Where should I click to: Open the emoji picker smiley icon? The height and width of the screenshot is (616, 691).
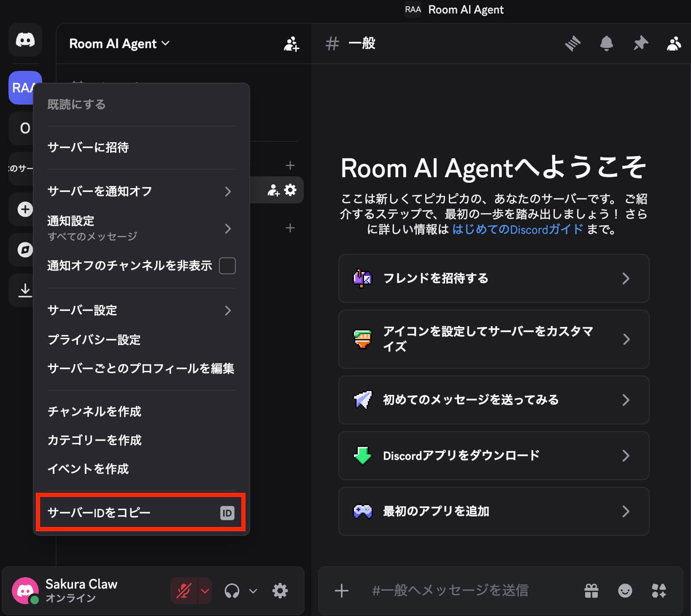click(x=625, y=591)
